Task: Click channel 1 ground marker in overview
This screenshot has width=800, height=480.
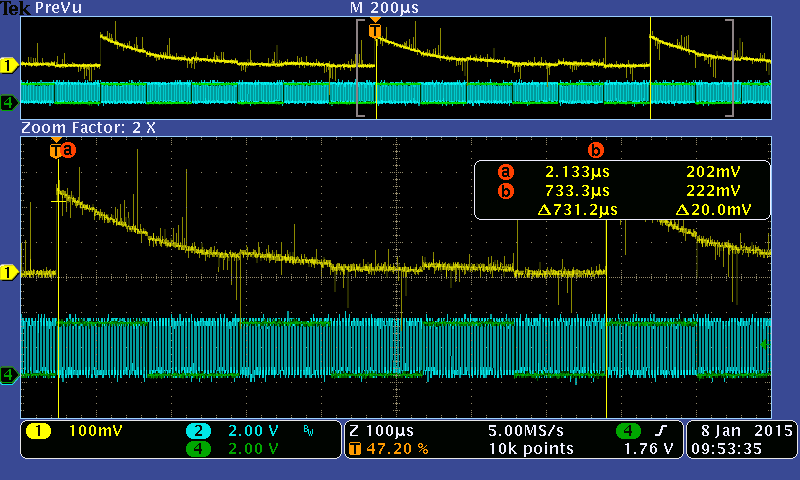Action: [x=9, y=66]
